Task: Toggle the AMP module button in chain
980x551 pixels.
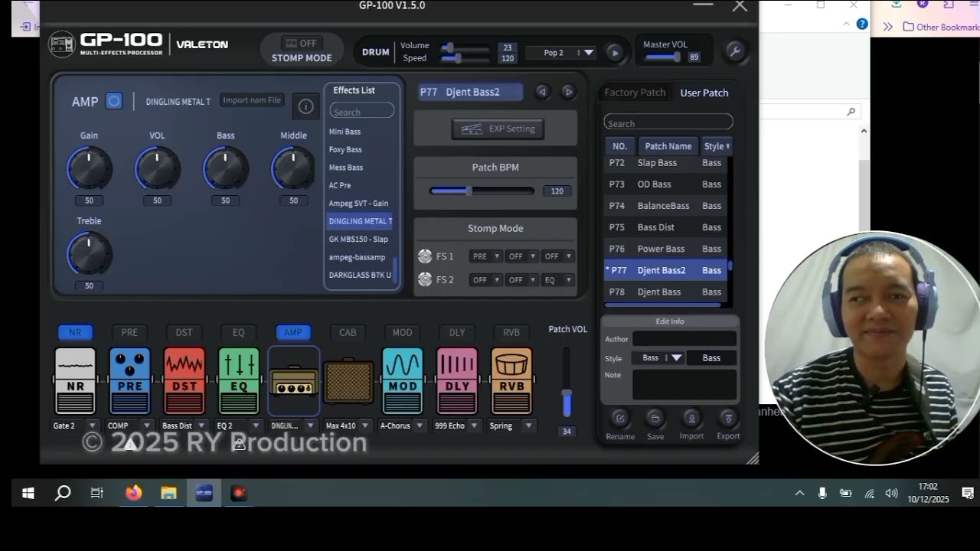Action: 293,332
